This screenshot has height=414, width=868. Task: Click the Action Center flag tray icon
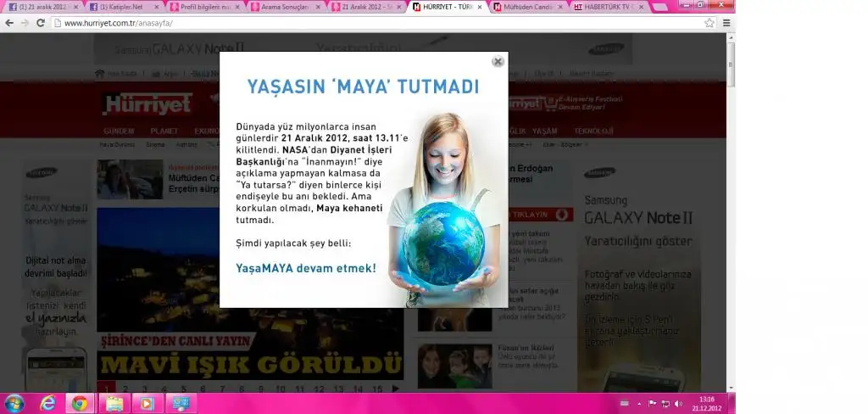[652, 404]
